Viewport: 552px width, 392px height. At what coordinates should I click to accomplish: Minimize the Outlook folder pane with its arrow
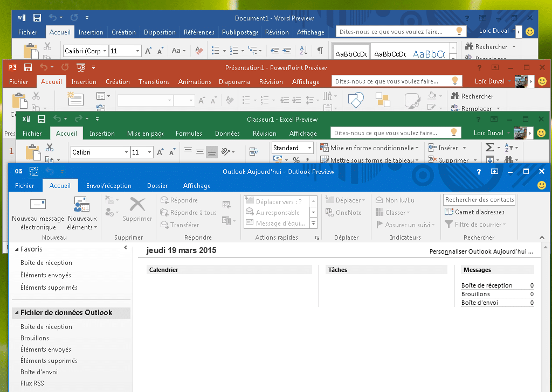(x=126, y=248)
